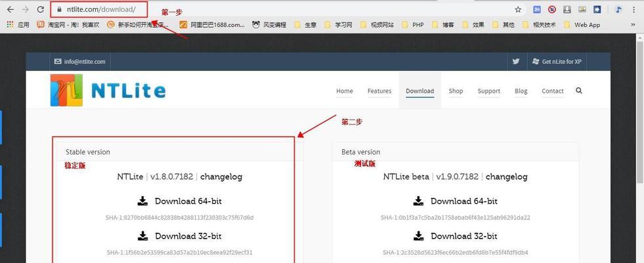The width and height of the screenshot is (644, 263).
Task: Open the Chrome three-dot menu
Action: point(635,9)
